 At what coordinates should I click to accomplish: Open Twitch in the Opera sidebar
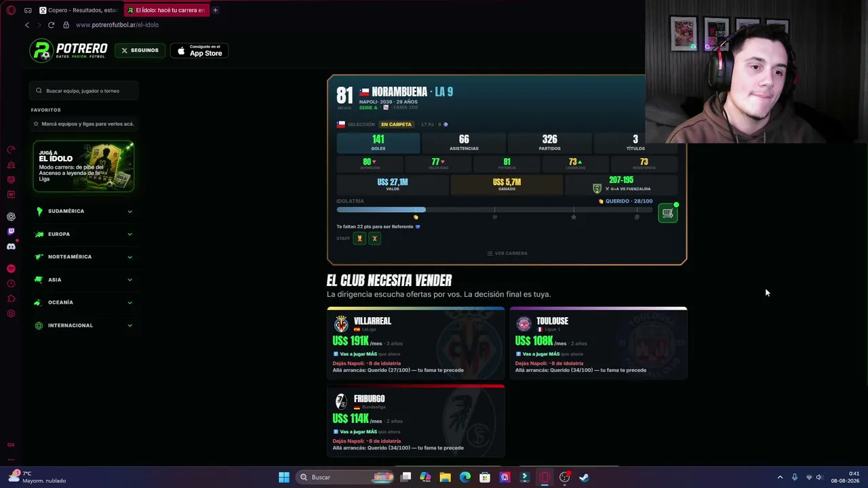coord(11,232)
